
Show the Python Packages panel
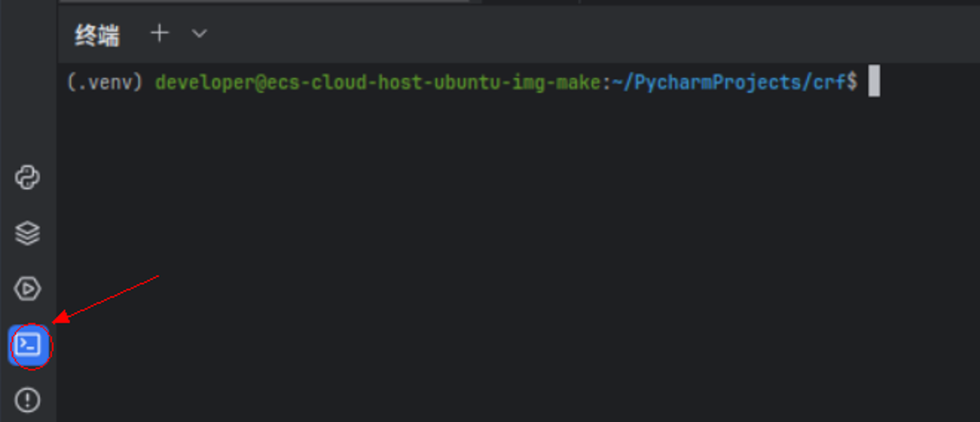28,233
